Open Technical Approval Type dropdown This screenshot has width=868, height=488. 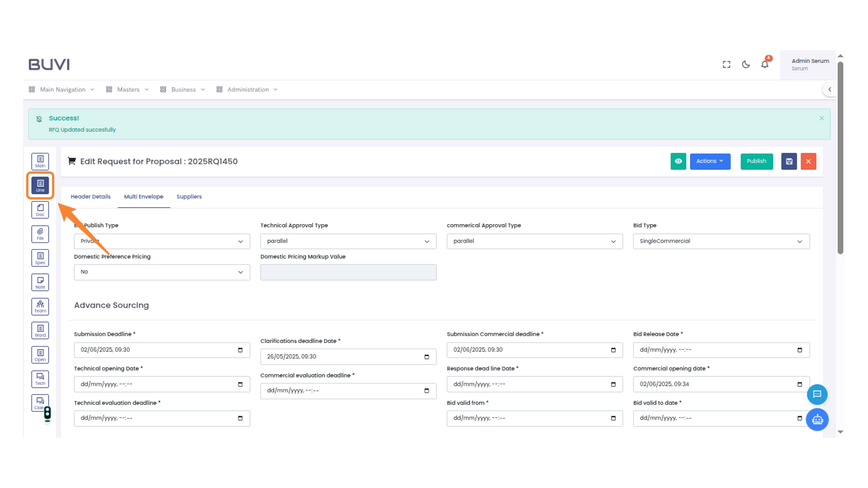click(x=348, y=241)
